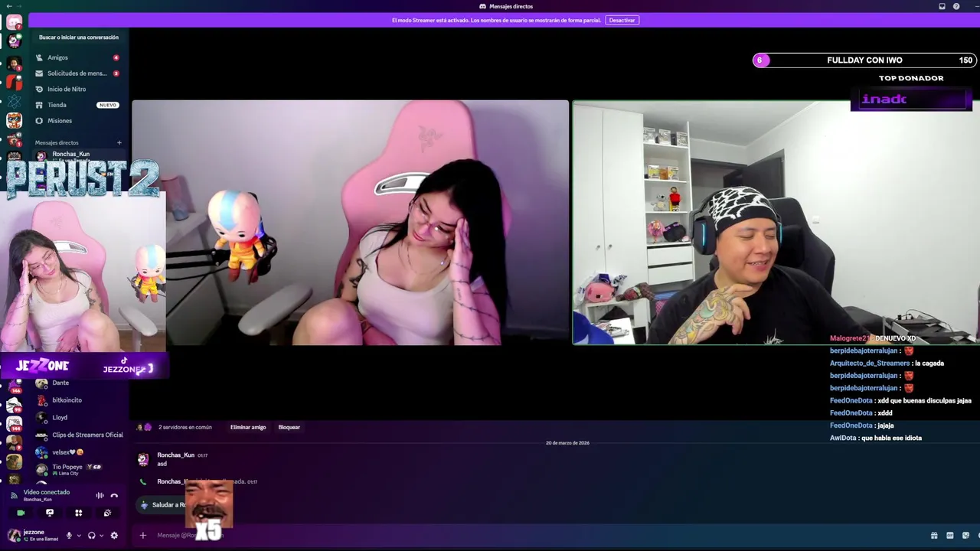The height and width of the screenshot is (551, 980).
Task: Open the Dante direct message
Action: coord(77,383)
